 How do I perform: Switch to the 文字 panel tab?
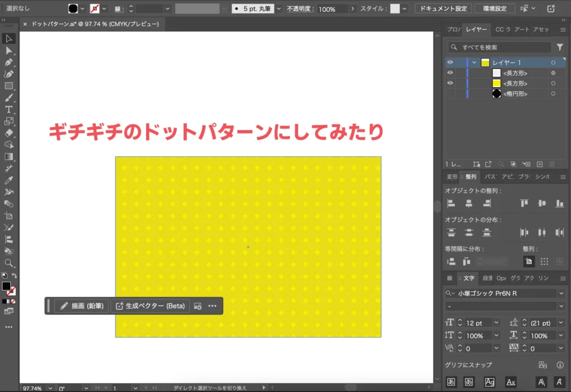tap(466, 278)
